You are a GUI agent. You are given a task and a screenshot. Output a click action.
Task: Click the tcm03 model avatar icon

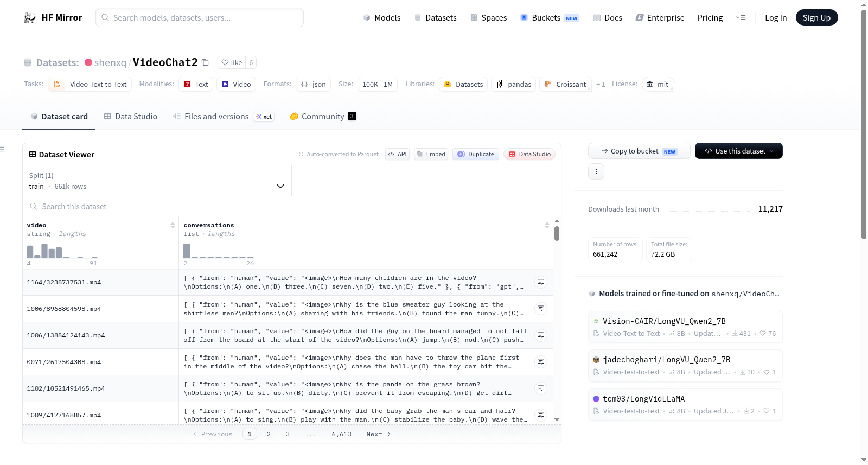596,399
